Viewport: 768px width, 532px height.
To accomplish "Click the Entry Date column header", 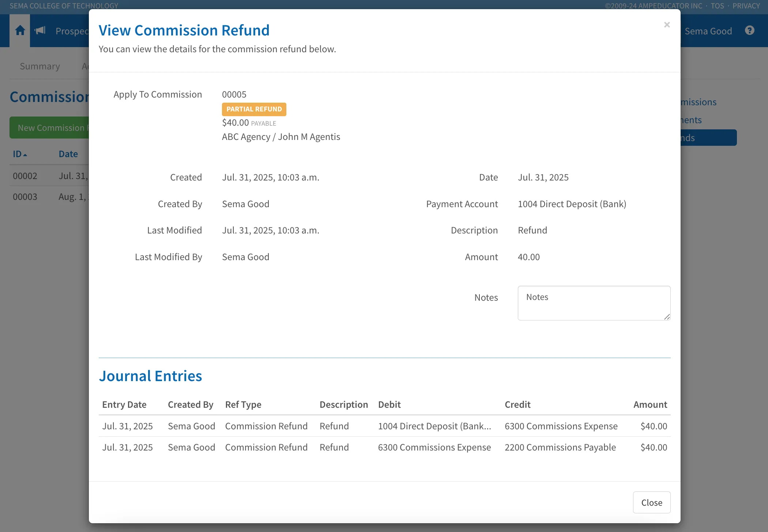I will point(124,404).
